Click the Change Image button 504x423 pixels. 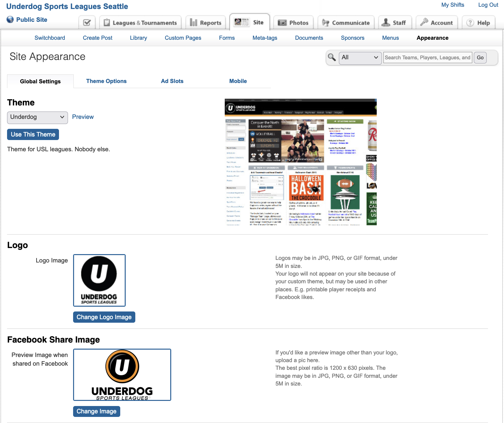97,411
